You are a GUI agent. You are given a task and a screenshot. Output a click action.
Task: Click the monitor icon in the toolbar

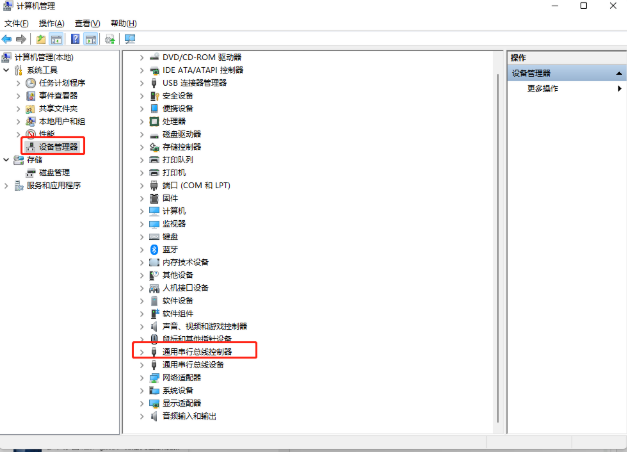(129, 39)
